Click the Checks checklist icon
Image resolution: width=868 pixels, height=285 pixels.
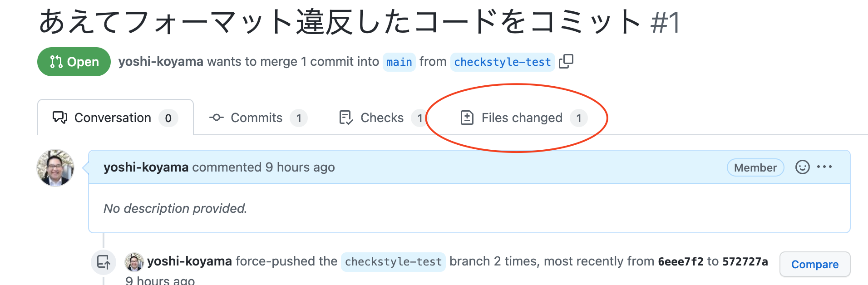point(345,117)
